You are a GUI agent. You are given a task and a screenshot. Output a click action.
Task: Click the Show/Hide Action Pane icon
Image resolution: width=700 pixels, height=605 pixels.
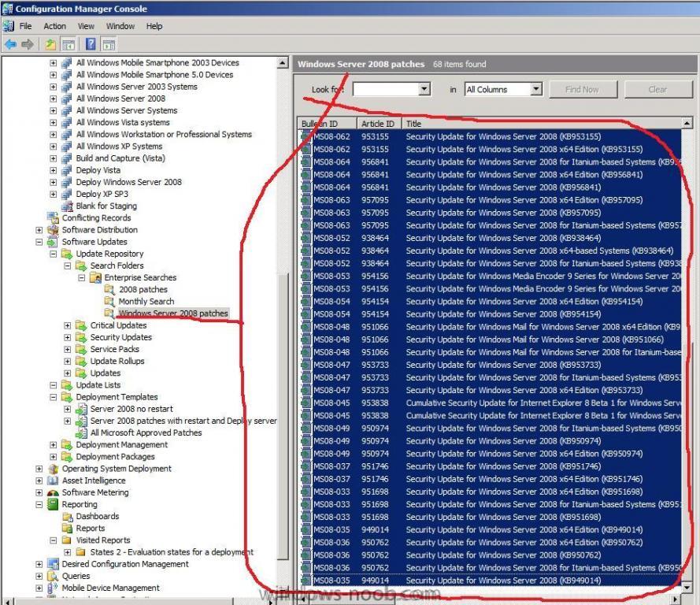coord(109,44)
